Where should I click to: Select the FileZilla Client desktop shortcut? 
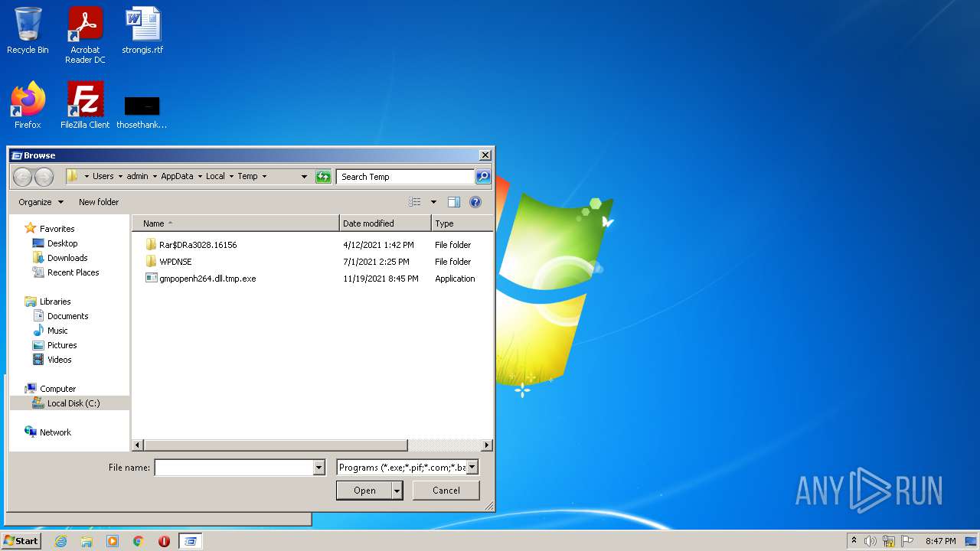[85, 106]
